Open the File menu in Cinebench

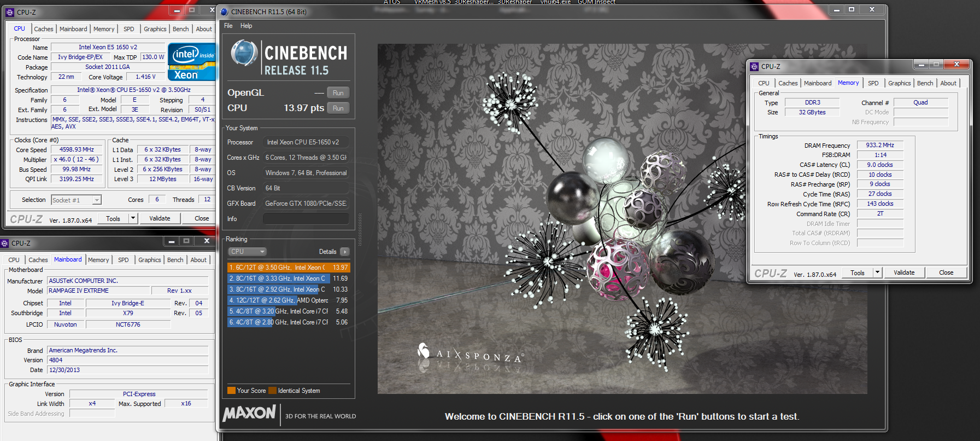coord(228,26)
